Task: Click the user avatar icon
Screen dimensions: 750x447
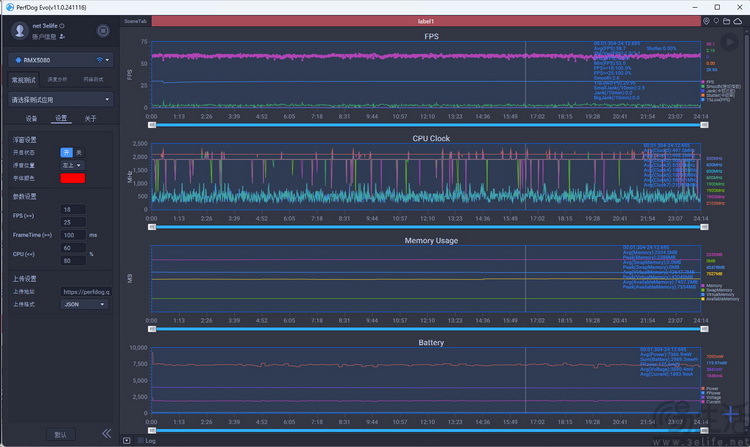Action: (20, 31)
